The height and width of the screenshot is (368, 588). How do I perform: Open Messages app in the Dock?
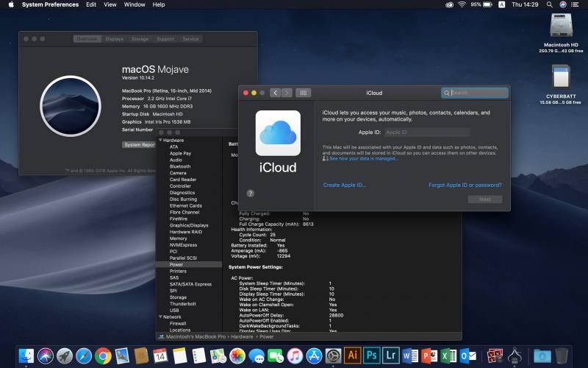tap(257, 356)
